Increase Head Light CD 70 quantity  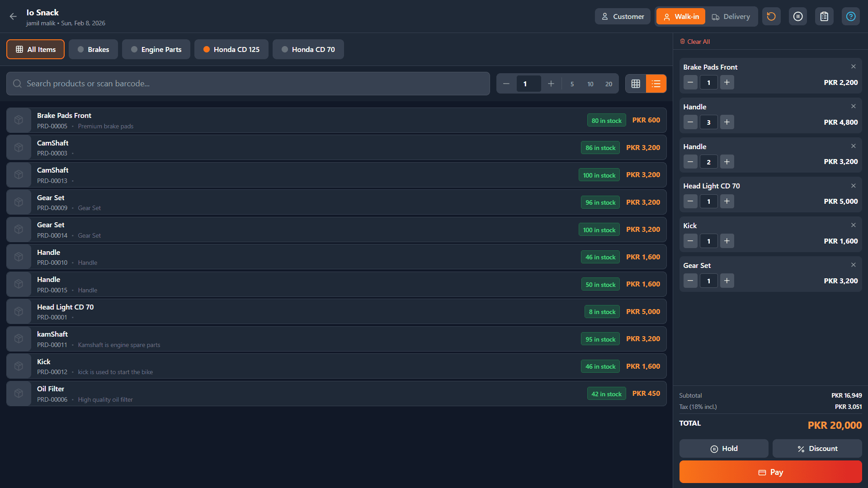[726, 202]
